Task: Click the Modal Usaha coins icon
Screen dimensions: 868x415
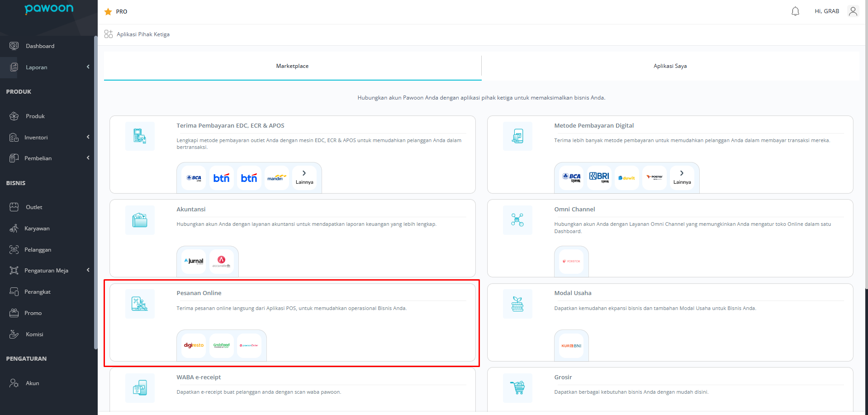Action: point(517,304)
